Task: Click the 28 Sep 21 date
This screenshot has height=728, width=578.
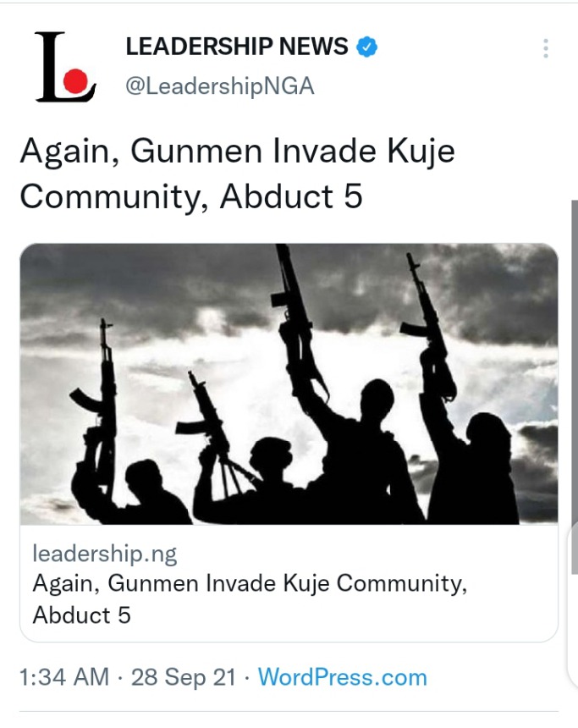Action: pyautogui.click(x=184, y=677)
